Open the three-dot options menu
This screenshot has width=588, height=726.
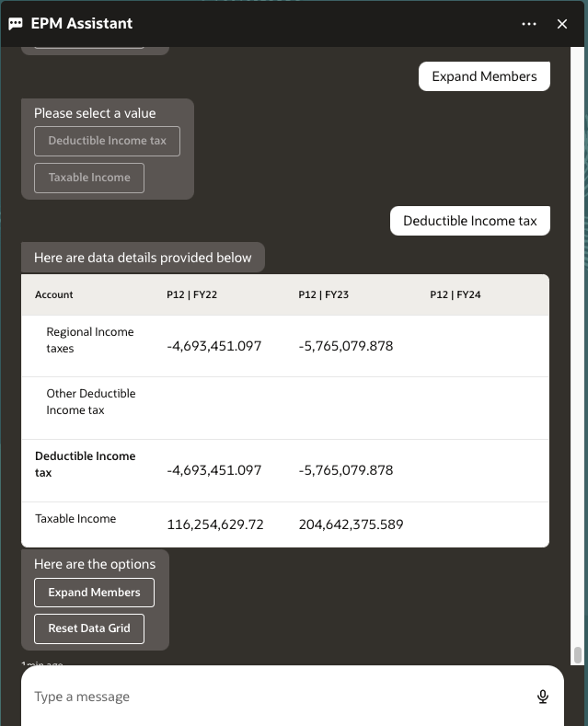[x=529, y=24]
